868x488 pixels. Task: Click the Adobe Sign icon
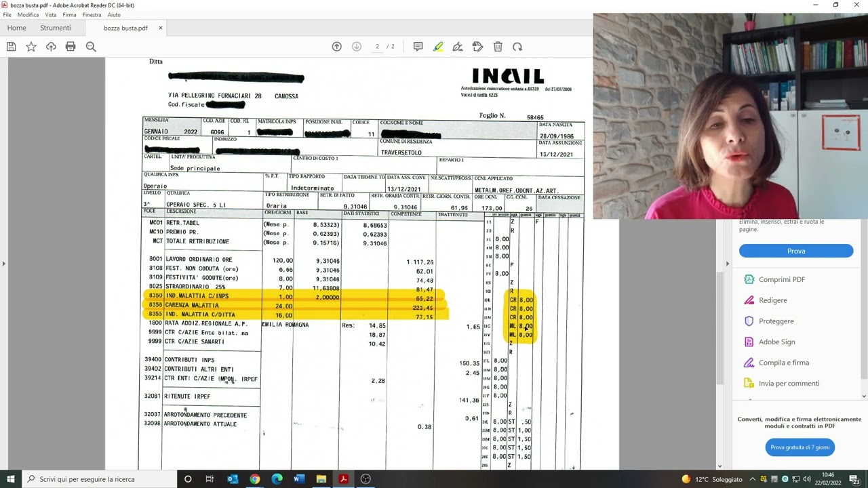(749, 342)
